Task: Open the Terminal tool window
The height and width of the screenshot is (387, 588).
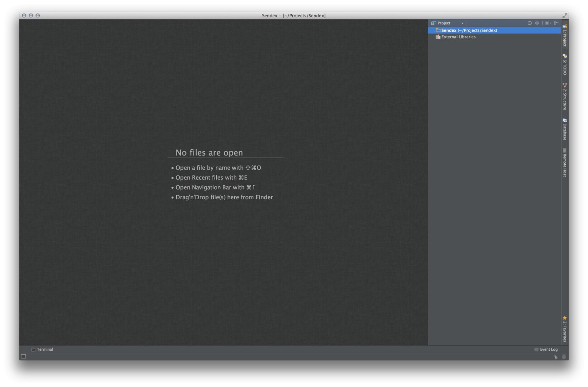Action: [42, 349]
